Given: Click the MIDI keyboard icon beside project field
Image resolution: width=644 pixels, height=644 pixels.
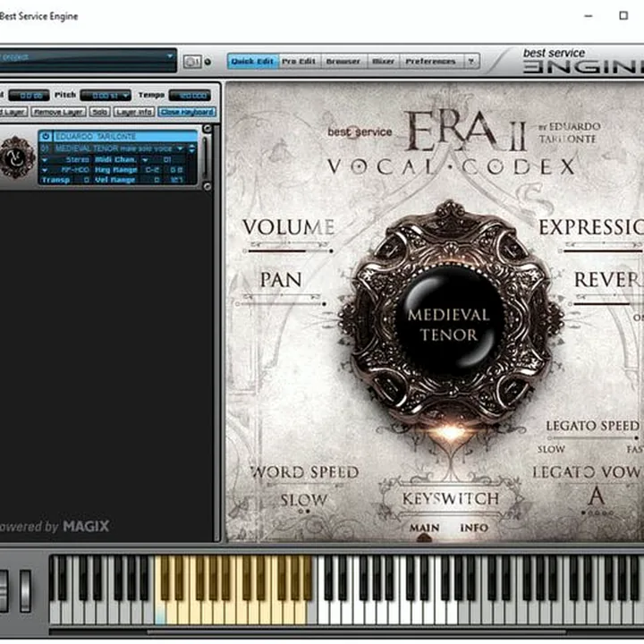Looking at the screenshot, I should click(x=191, y=62).
